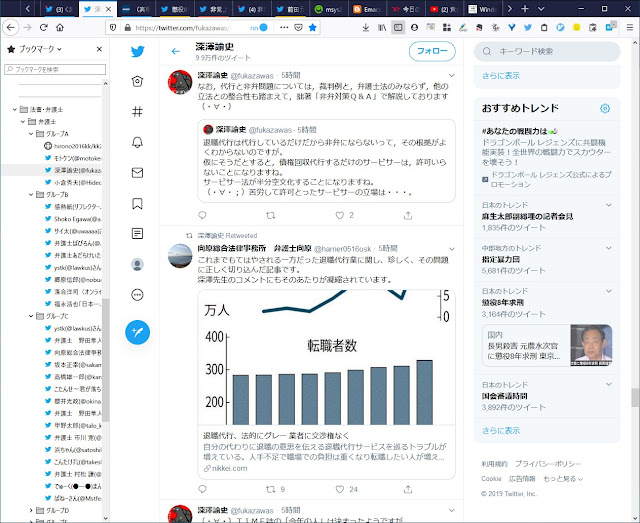Screen dimensions: 640x523
Task: Collapse the 法書・弁護士 bookmark folder
Action: click(15, 109)
